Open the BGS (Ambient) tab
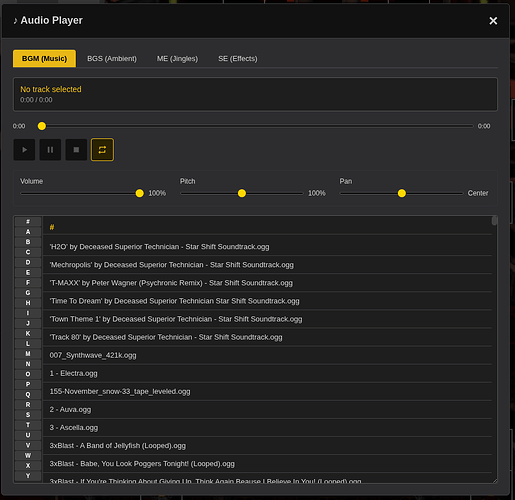This screenshot has width=515, height=500. [112, 59]
